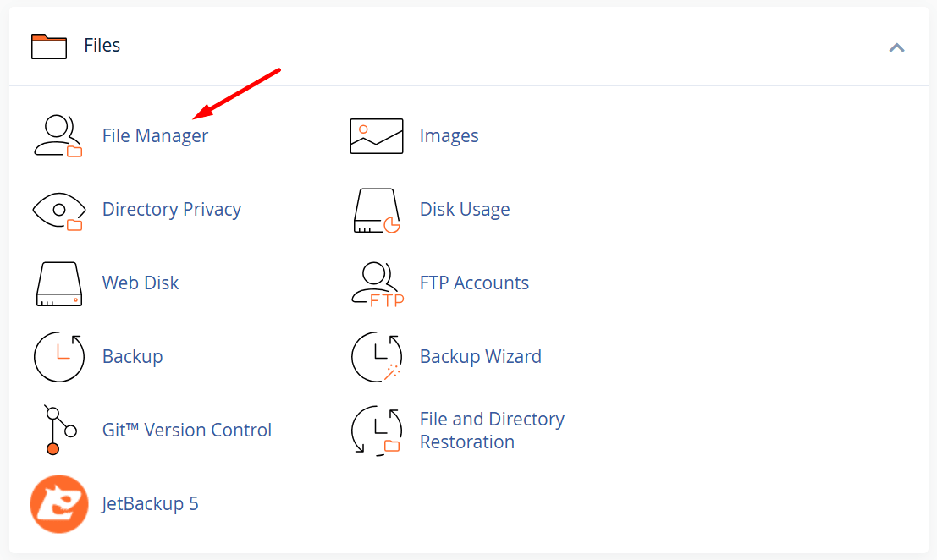Click the Backup Wizard link
The height and width of the screenshot is (560, 937).
click(x=481, y=356)
